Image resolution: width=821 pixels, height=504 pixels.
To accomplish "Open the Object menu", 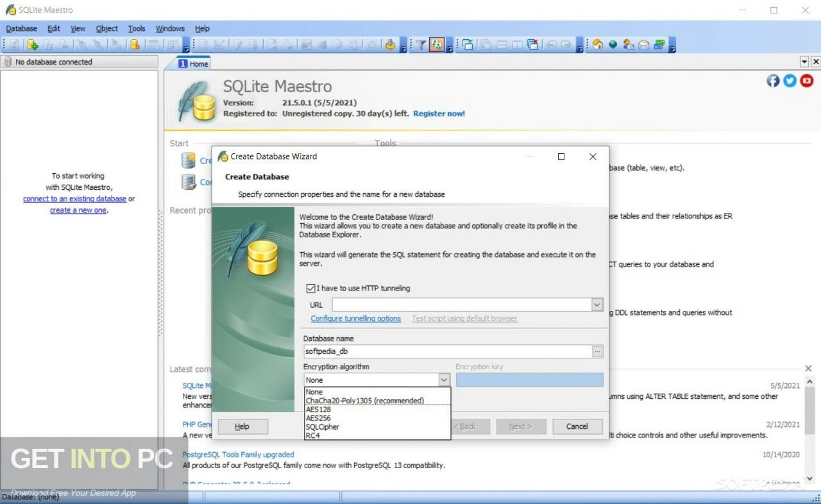I will click(107, 28).
